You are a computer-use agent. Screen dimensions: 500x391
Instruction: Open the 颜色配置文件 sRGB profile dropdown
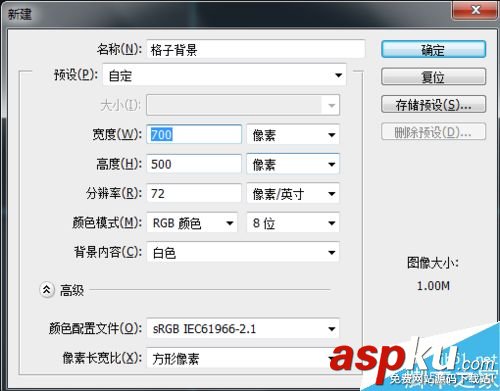coord(243,329)
